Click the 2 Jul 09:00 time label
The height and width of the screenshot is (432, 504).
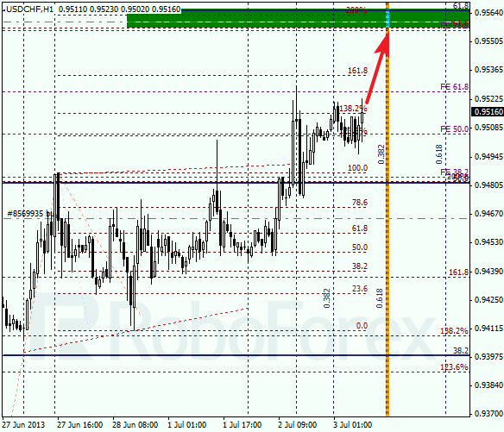tap(298, 424)
